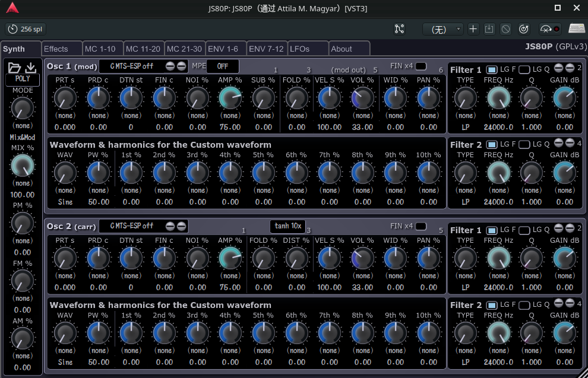The width and height of the screenshot is (588, 378).
Task: Enable FIN x4 toggle in Osc 1
Action: [421, 66]
